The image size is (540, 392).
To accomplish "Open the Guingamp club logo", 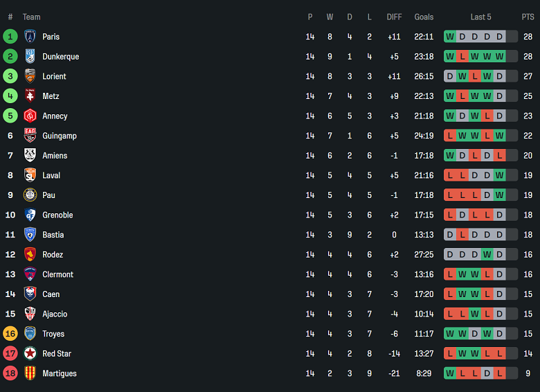I will coord(30,136).
